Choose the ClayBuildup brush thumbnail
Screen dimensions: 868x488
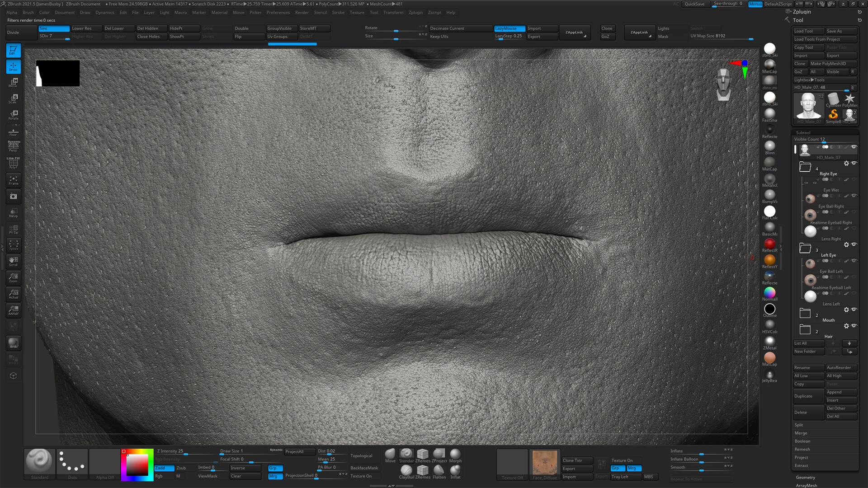pos(406,470)
